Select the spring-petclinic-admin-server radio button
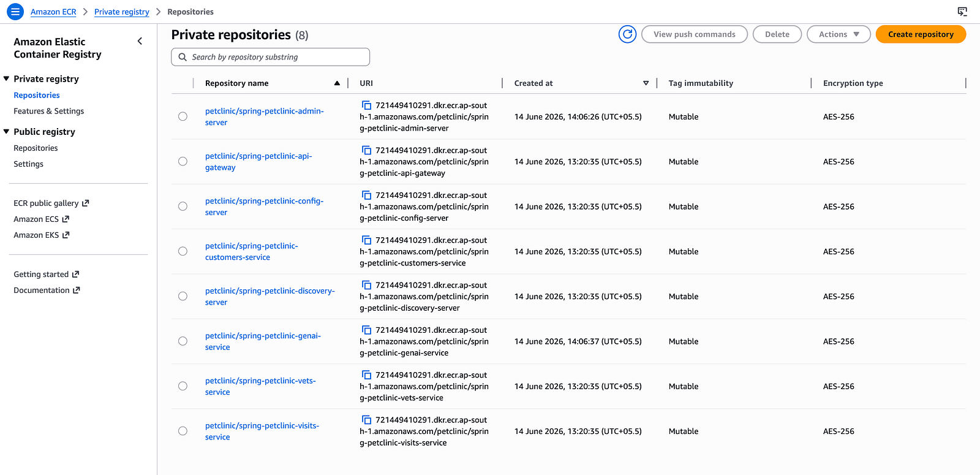Viewport: 980px width, 475px height. click(183, 116)
